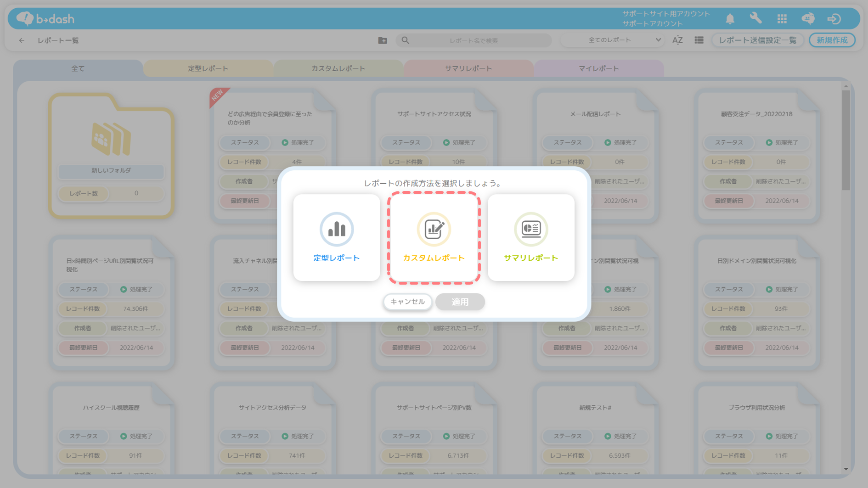Click the support chat mascot icon
Image resolution: width=868 pixels, height=488 pixels.
tap(808, 18)
